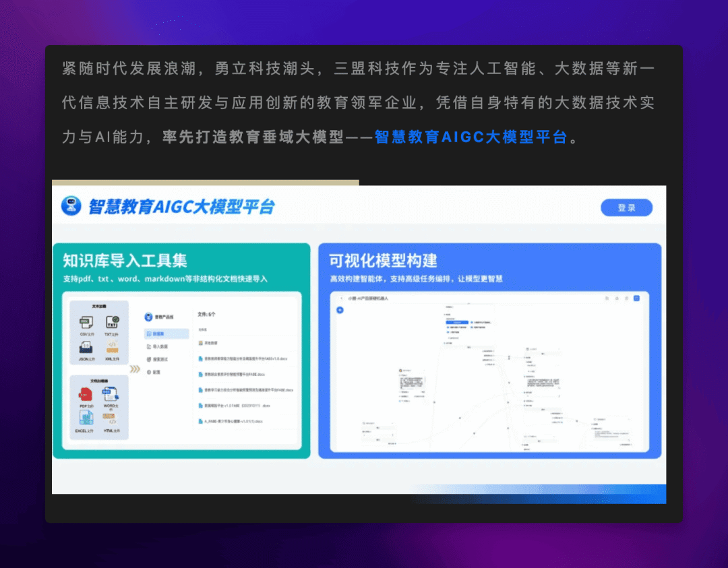Viewport: 728px width, 568px height.
Task: Select the 知识库导入工具集 card heading
Action: click(x=125, y=261)
